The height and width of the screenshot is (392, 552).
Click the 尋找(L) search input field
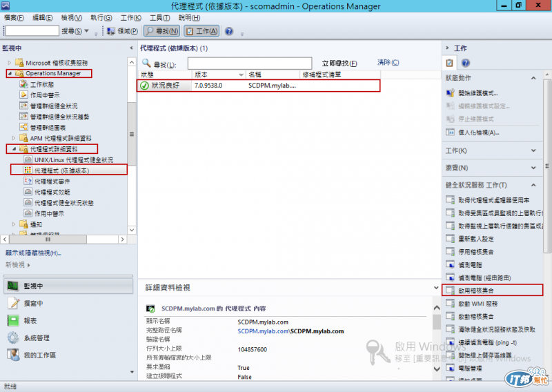(x=250, y=63)
